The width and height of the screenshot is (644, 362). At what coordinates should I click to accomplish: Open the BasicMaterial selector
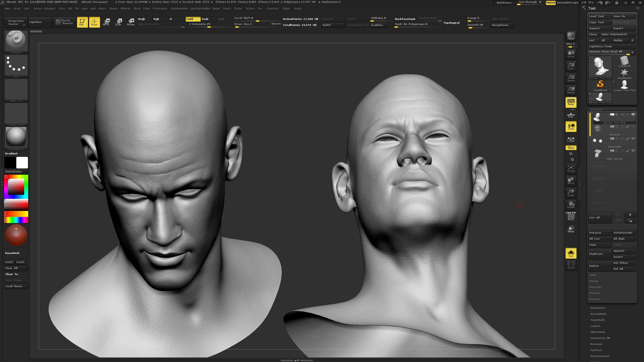click(16, 139)
